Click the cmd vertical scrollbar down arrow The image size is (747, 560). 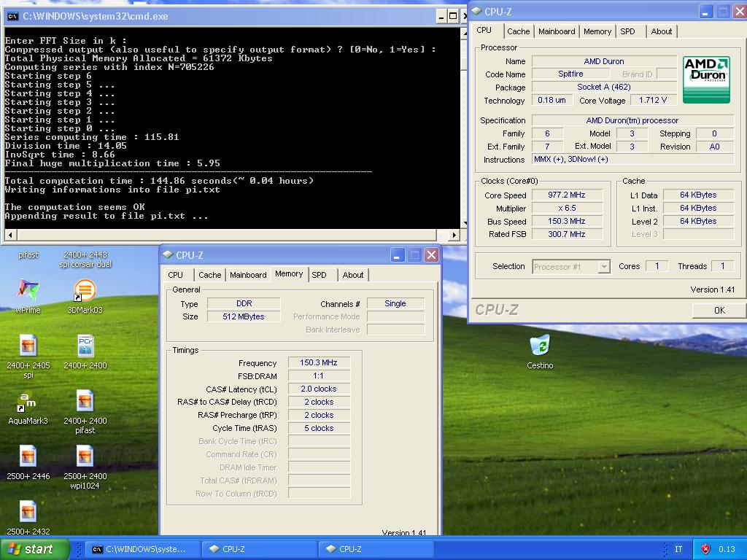point(465,223)
